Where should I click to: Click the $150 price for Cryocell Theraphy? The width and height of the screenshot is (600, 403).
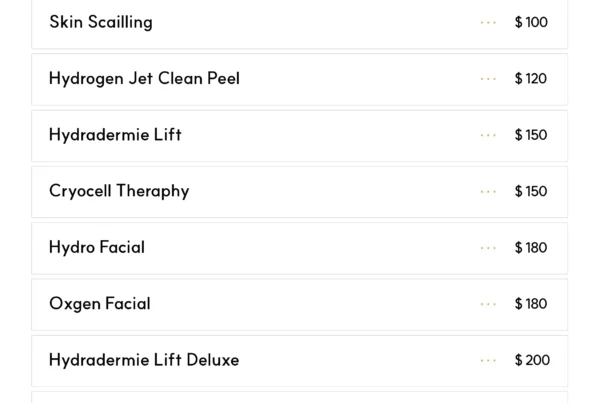(531, 191)
